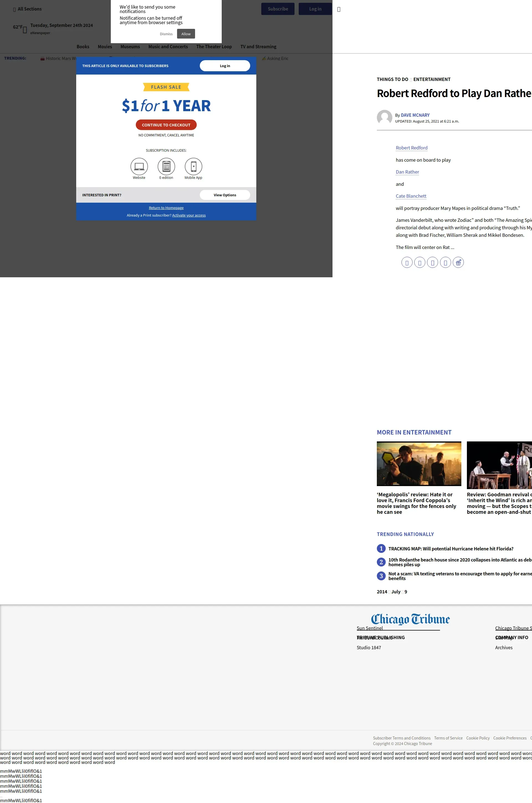Open The Theater Loop section
Viewport: 532px width, 803px height.
pyautogui.click(x=214, y=47)
